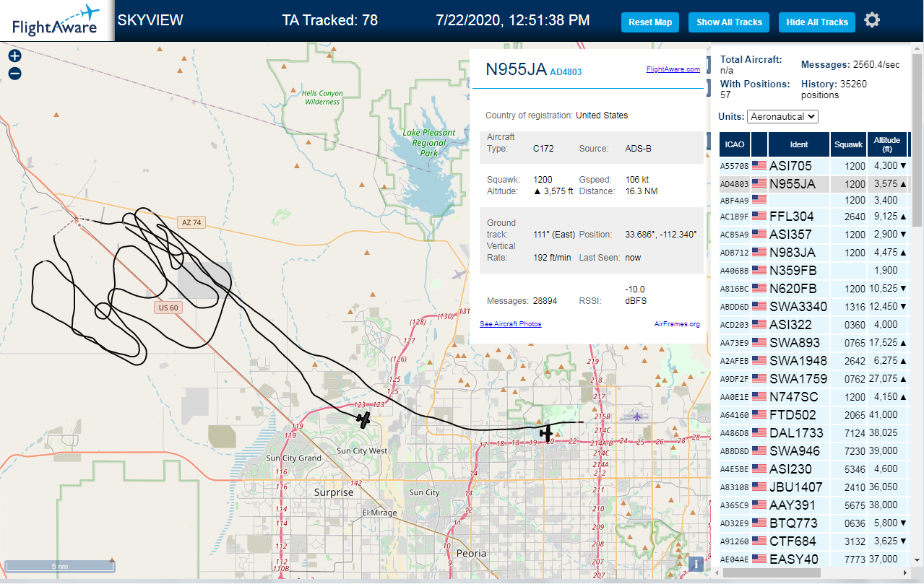Open settings gear icon

[x=872, y=20]
